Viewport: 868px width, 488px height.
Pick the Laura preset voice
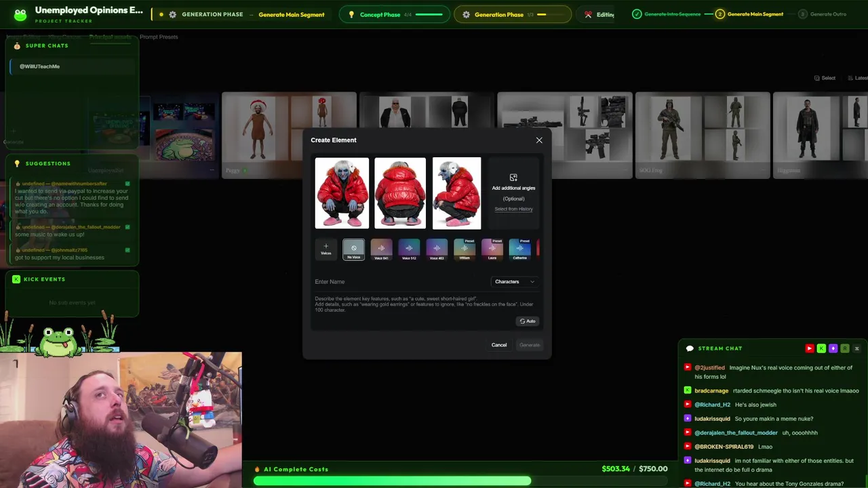tap(492, 249)
